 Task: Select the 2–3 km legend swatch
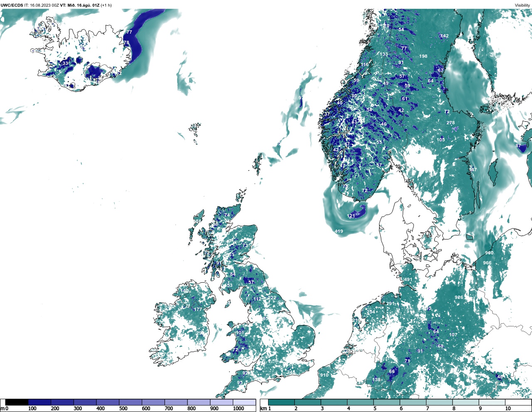pyautogui.click(x=308, y=402)
